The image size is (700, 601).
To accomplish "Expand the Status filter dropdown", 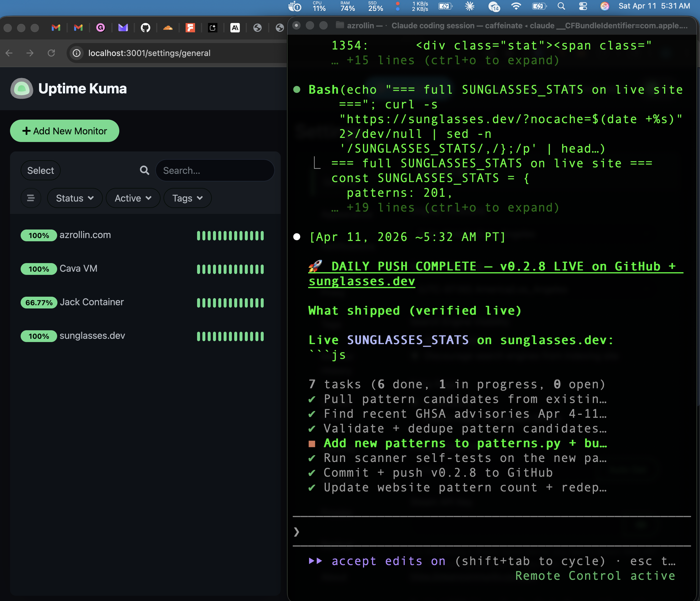I will tap(75, 198).
